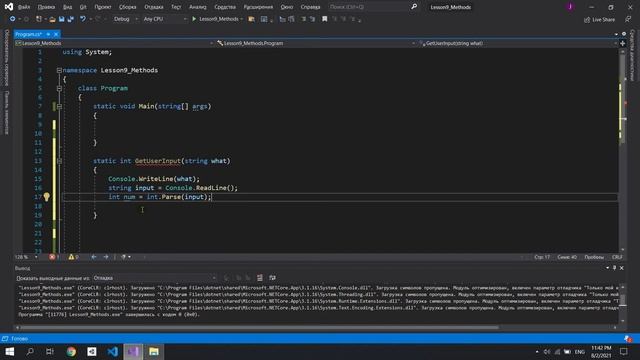Open the Сборка menu

coord(127,7)
